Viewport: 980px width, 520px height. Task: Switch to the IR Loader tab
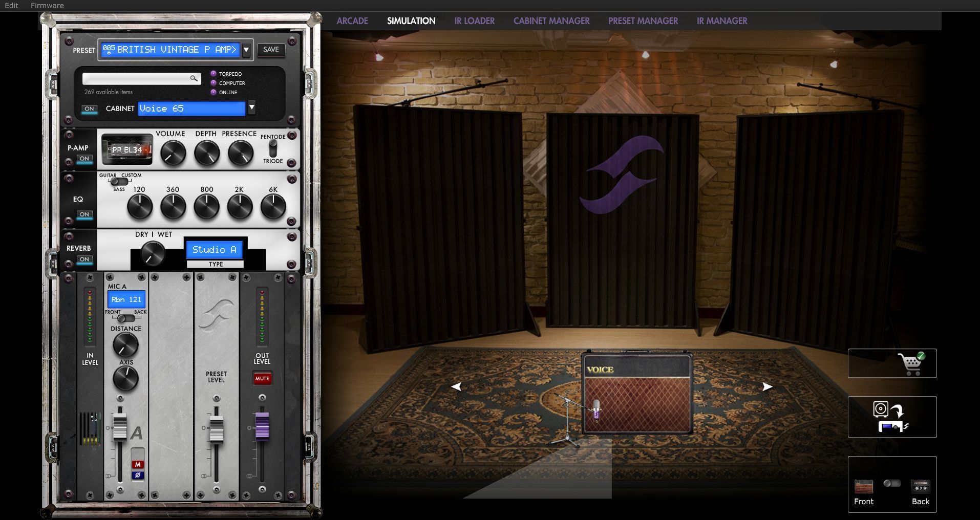(474, 21)
